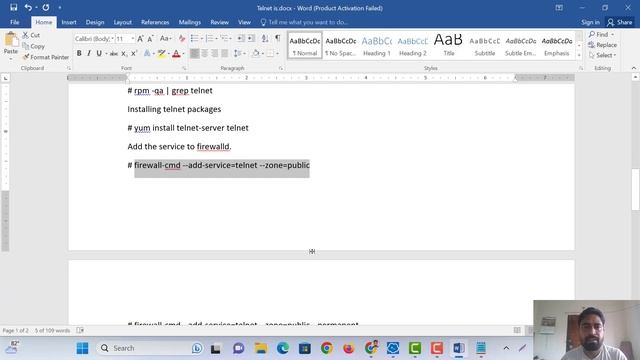Toggle show/hide paragraph marks

(278, 38)
